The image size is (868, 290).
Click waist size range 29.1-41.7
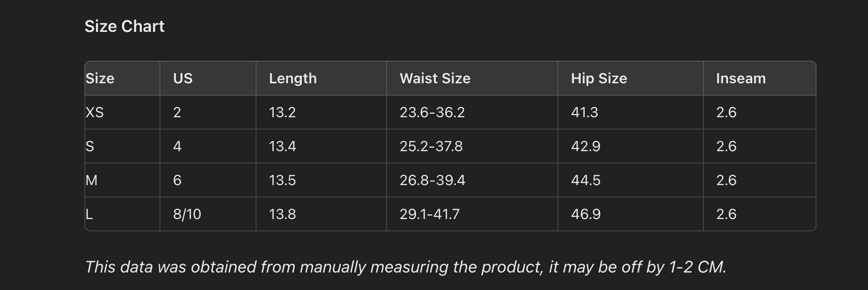[429, 214]
